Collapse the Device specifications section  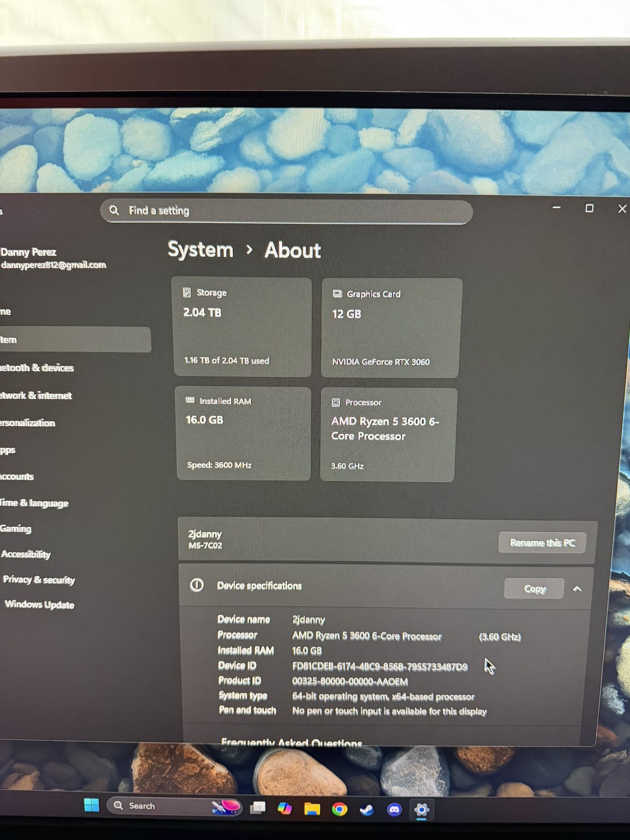click(x=577, y=589)
